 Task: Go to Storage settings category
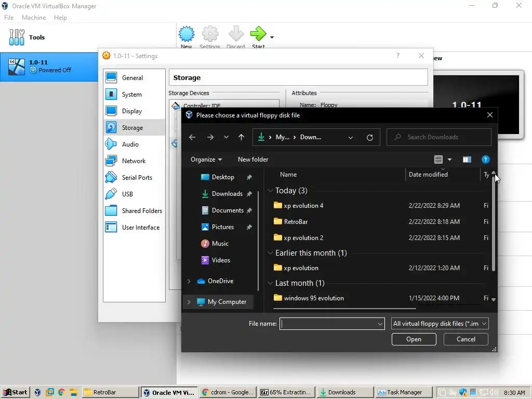click(x=135, y=128)
